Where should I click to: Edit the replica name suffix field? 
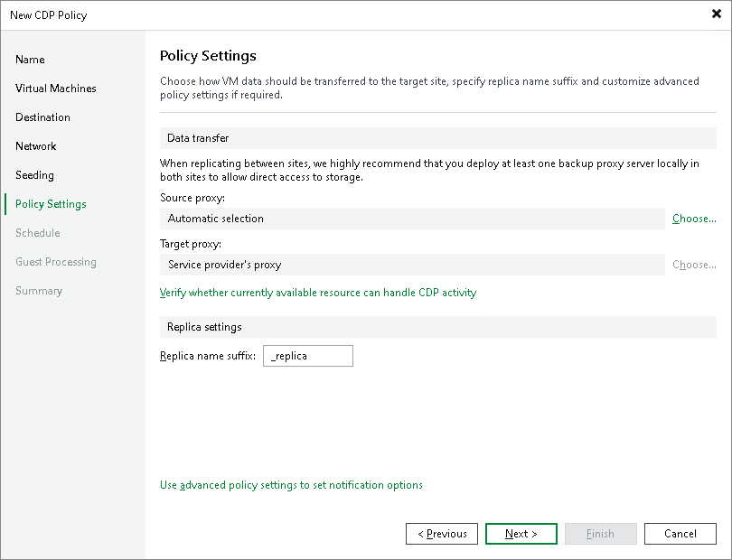(x=307, y=356)
